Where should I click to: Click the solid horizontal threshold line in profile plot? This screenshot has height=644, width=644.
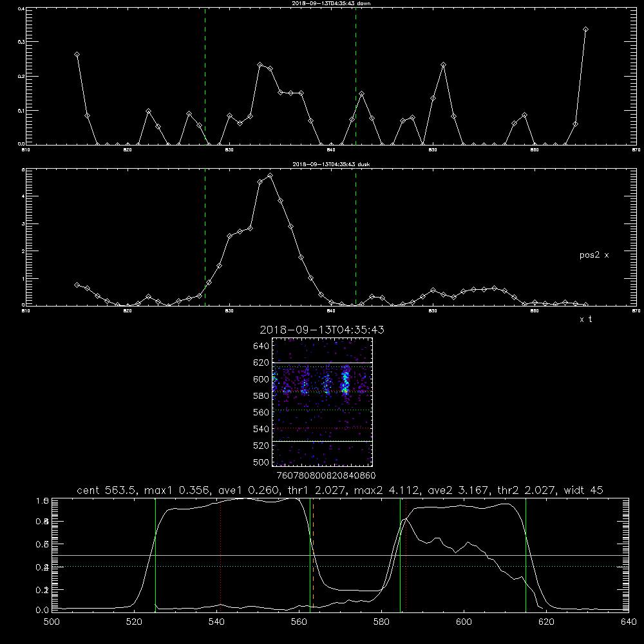point(340,555)
